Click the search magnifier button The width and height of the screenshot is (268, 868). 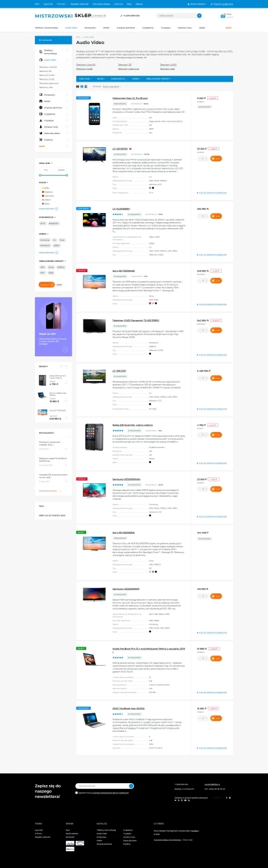pos(199,15)
